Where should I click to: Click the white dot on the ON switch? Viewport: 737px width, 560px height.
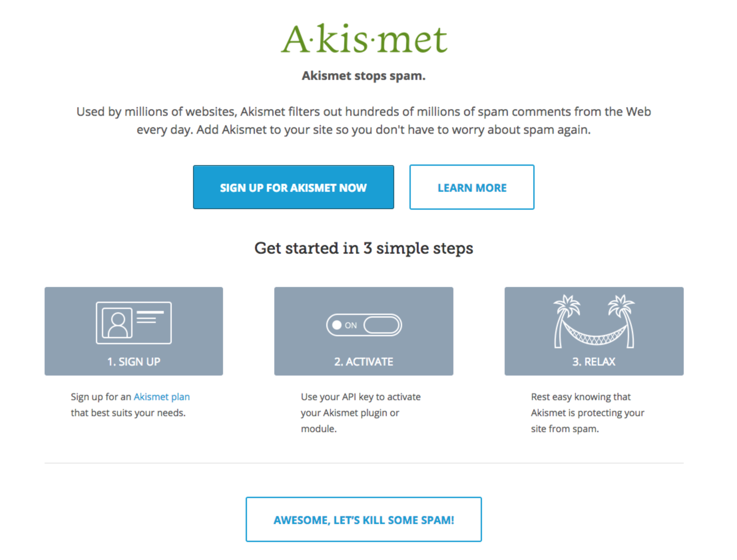click(x=337, y=325)
